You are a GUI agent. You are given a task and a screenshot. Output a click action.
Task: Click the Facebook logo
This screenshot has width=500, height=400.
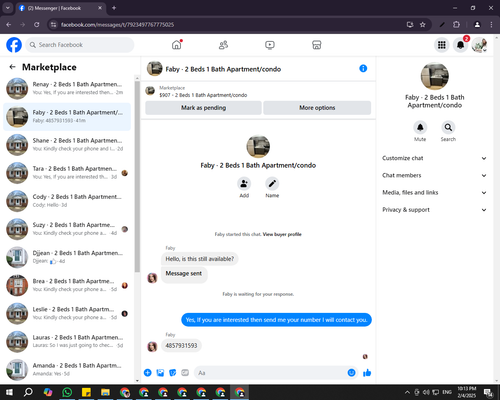[14, 45]
